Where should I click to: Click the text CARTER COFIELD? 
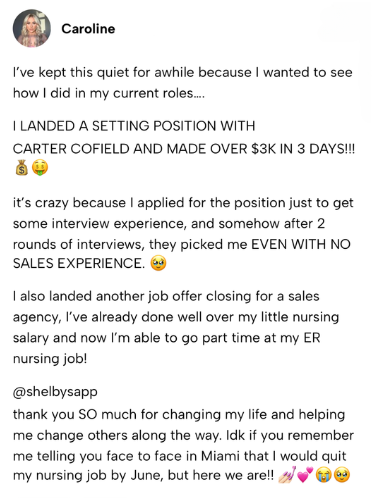pos(71,149)
